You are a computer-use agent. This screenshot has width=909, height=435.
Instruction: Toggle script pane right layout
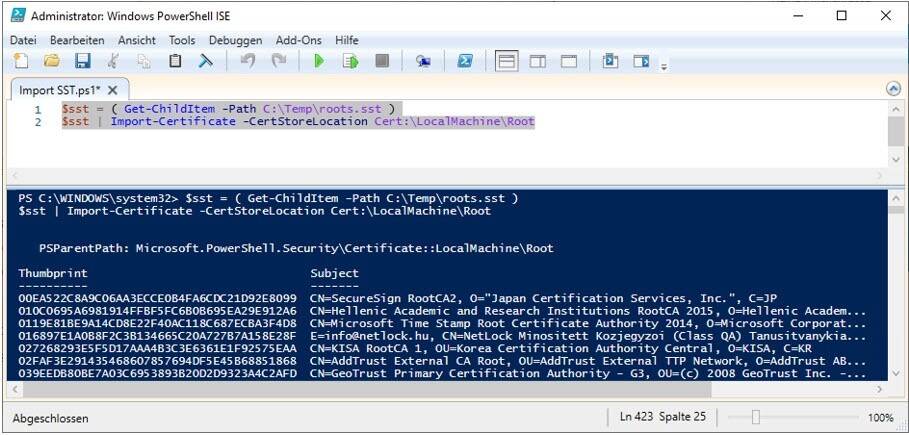[x=538, y=61]
